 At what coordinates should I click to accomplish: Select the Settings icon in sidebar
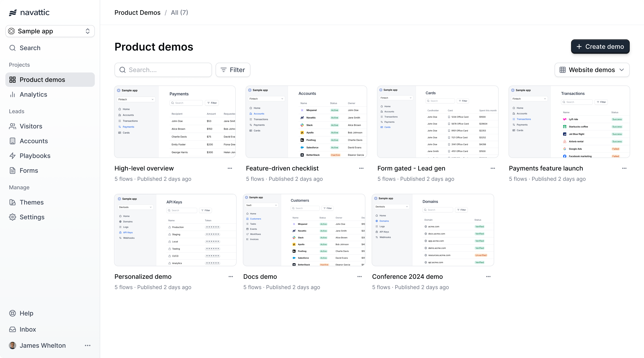(x=13, y=217)
